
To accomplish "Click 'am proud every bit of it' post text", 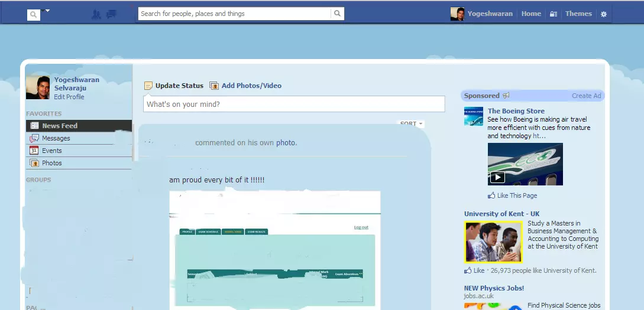I will (x=217, y=180).
